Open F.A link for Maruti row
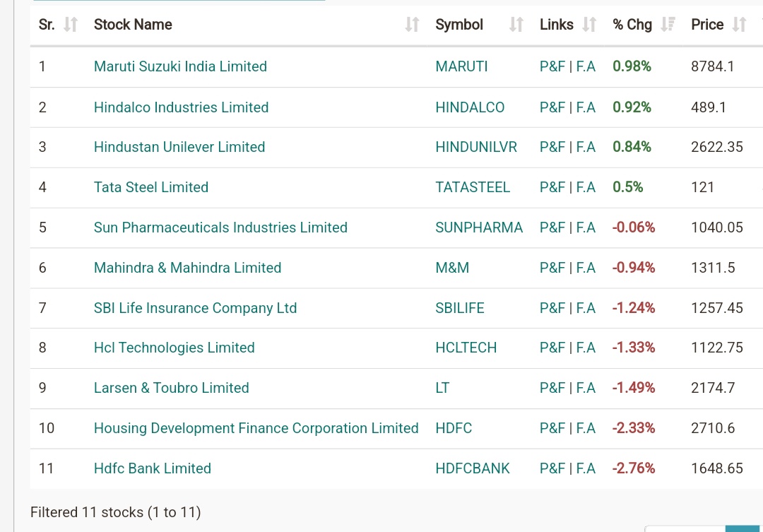This screenshot has height=532, width=763. (586, 66)
